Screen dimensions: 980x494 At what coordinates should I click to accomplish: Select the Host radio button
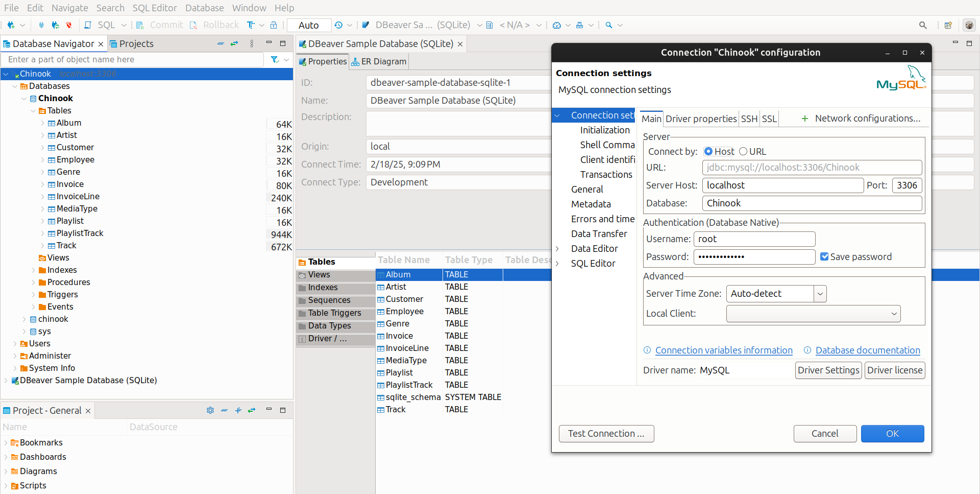708,151
